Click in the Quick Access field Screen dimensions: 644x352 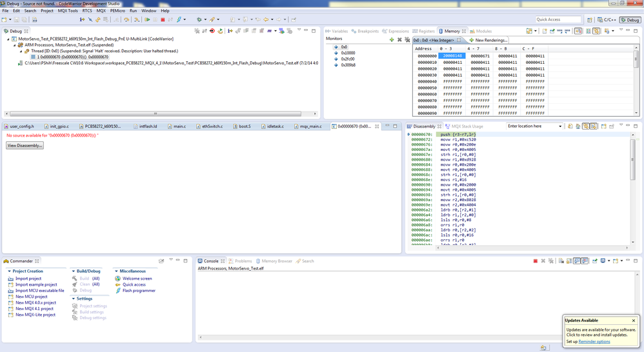coord(558,20)
